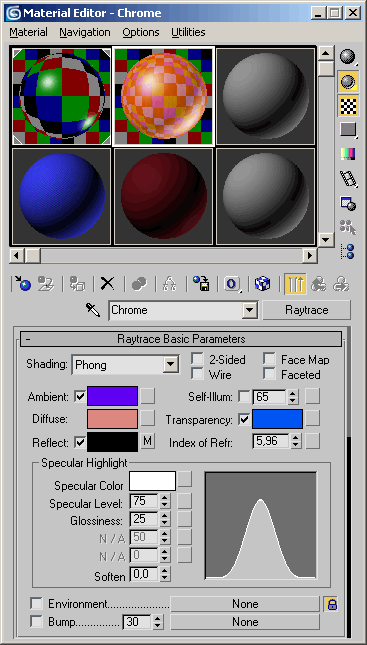
Task: Click the Environment None map button
Action: 245,604
